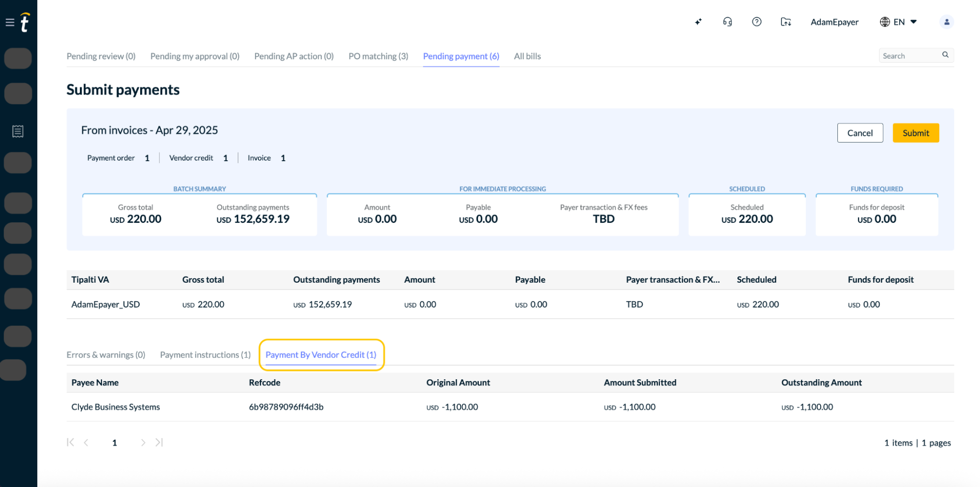Cancel the payment batch

pyautogui.click(x=860, y=133)
